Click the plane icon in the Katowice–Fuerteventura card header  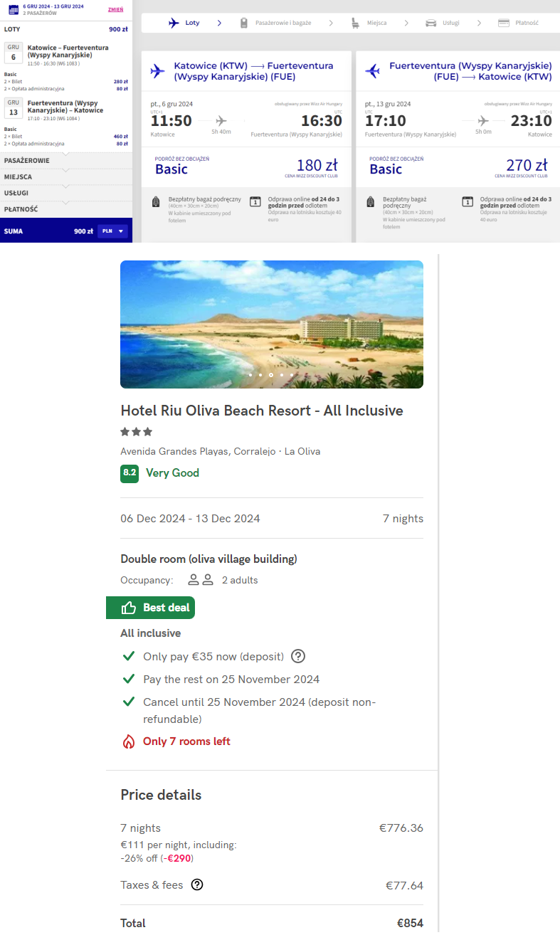[x=157, y=71]
